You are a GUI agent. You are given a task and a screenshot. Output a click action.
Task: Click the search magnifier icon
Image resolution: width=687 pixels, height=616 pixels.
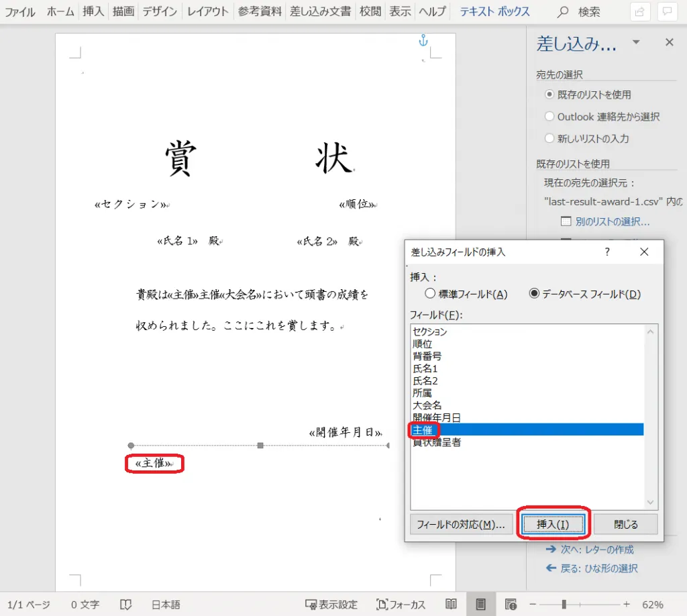563,12
